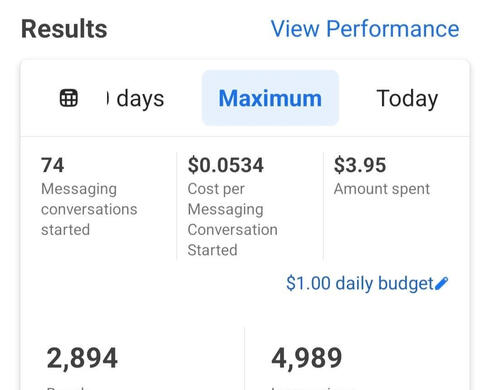This screenshot has width=490, height=390.
Task: Select the partially hidden days tab
Action: click(x=135, y=99)
